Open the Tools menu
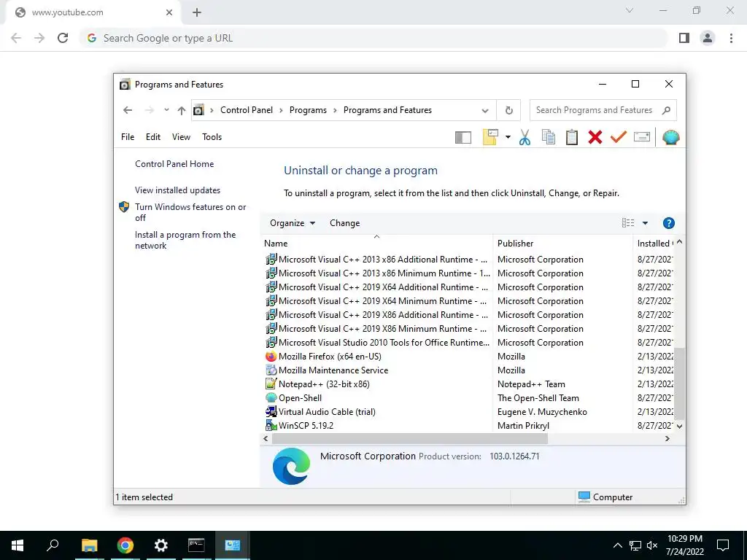 point(212,137)
